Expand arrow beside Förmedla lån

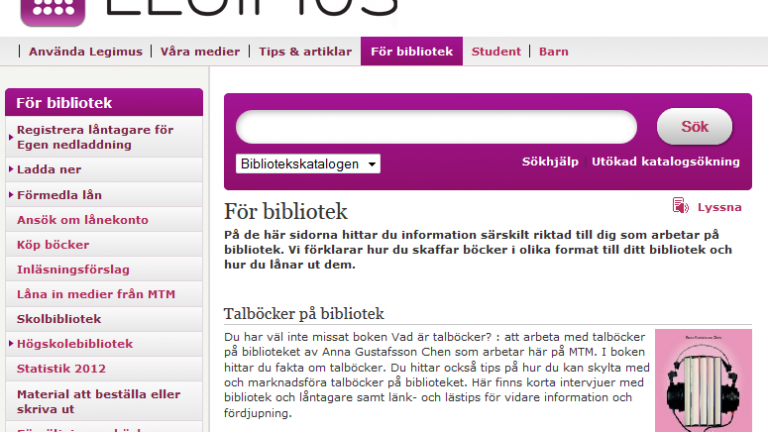(11, 194)
